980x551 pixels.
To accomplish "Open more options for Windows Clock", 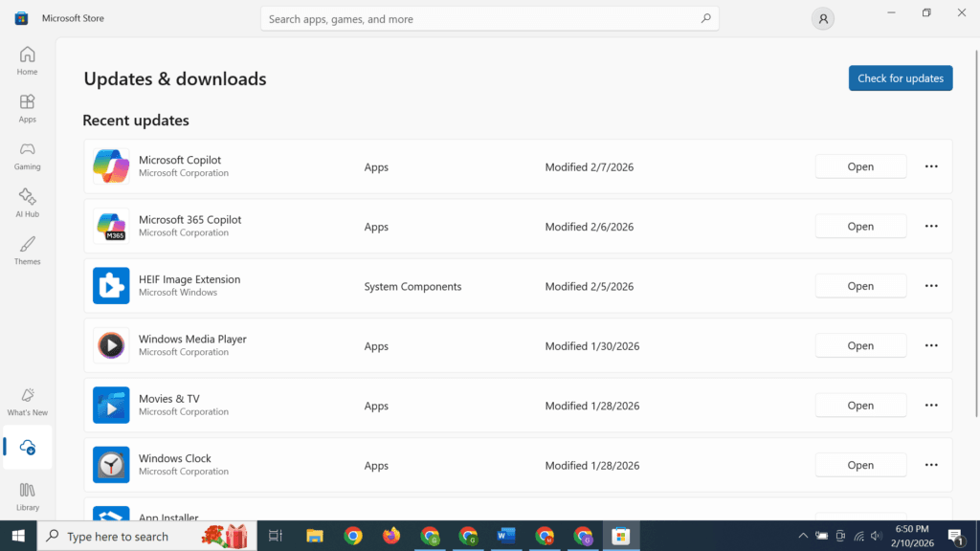I will click(x=930, y=464).
